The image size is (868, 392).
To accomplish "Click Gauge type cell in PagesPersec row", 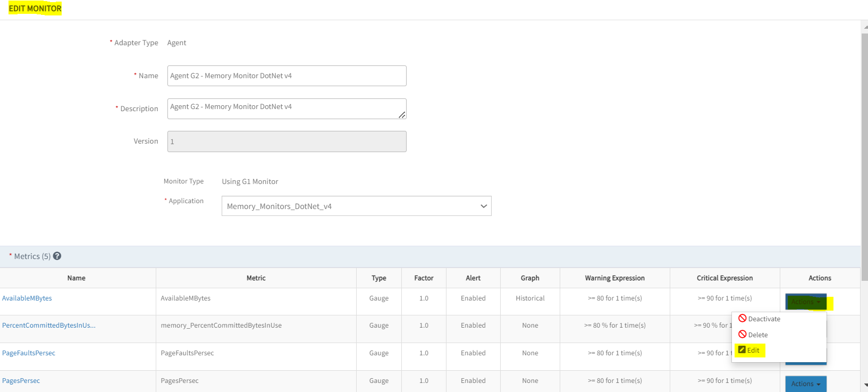I will pyautogui.click(x=379, y=381).
